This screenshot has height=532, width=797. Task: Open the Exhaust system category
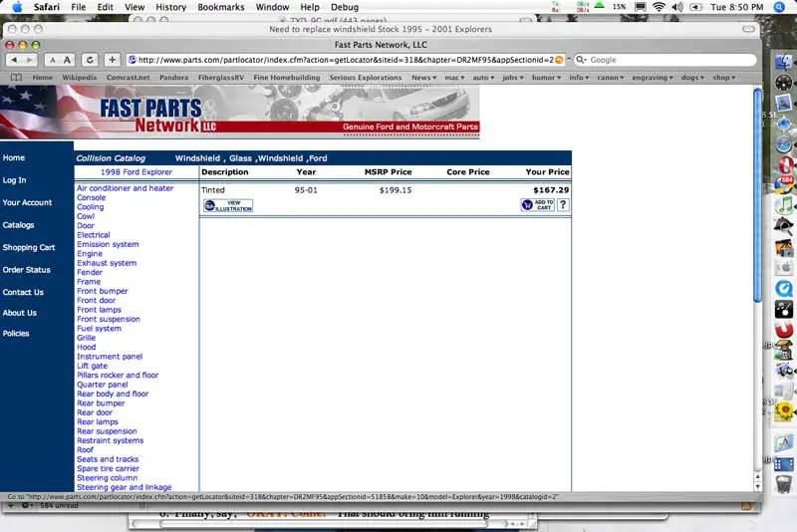107,263
